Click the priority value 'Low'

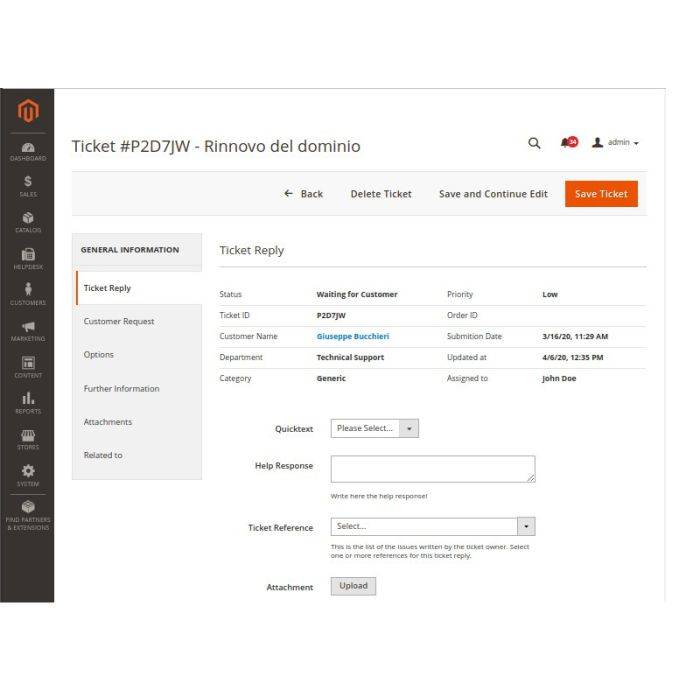[x=550, y=294]
